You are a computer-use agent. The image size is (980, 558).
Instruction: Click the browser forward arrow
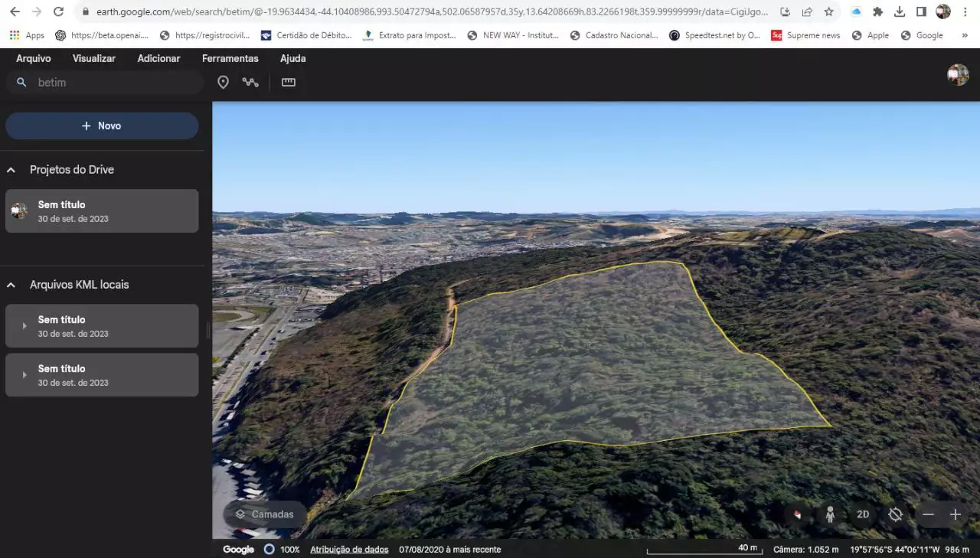36,12
